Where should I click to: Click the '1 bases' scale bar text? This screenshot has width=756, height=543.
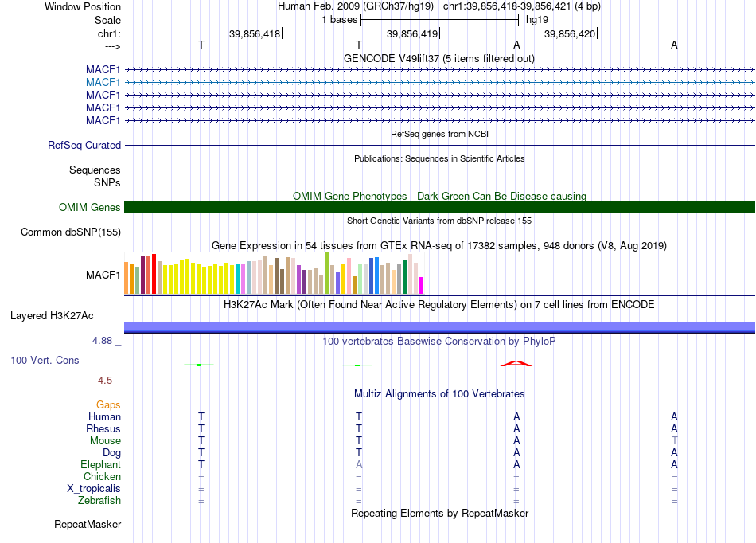(x=340, y=20)
